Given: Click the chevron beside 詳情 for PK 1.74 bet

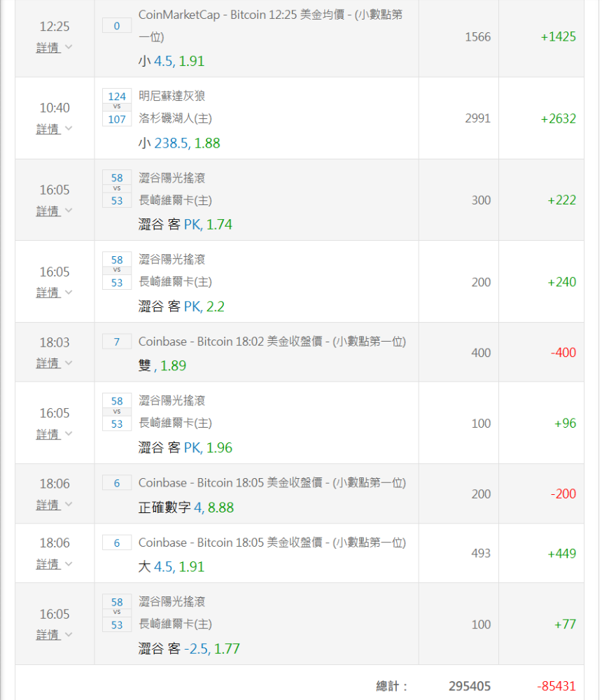Looking at the screenshot, I should 69,211.
